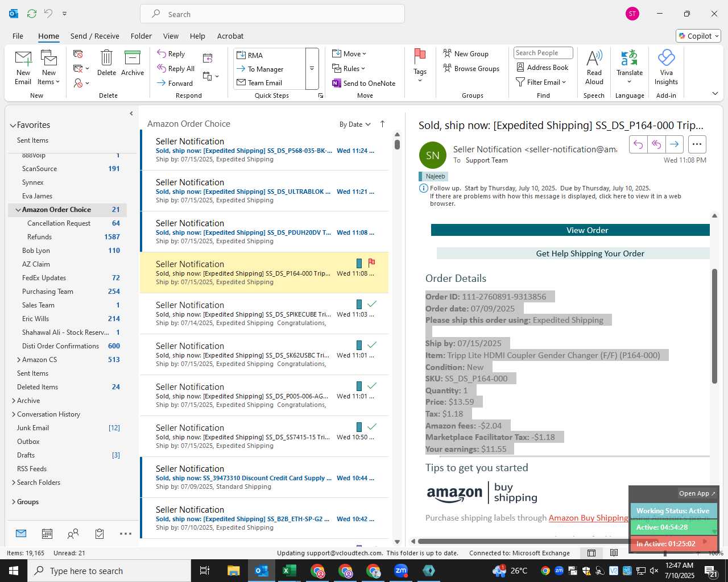728x582 pixels.
Task: Open the Filter Email dropdown
Action: coord(541,82)
